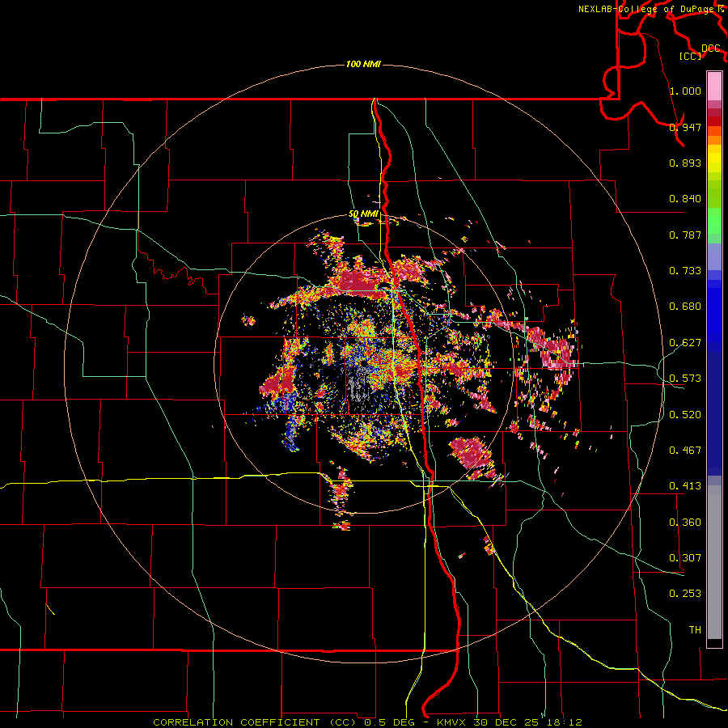Image resolution: width=728 pixels, height=728 pixels.
Task: Click the Correlation Coefficient caption at bottom
Action: coord(367,722)
